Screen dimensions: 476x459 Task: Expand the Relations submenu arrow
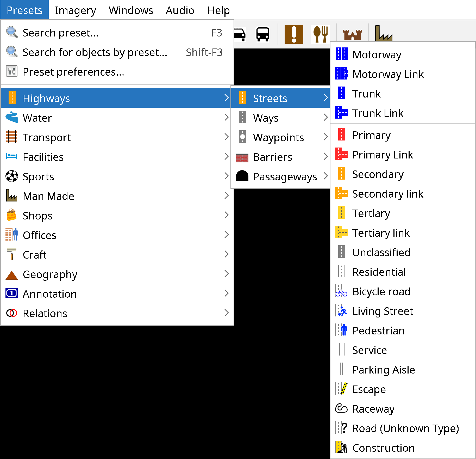click(226, 313)
